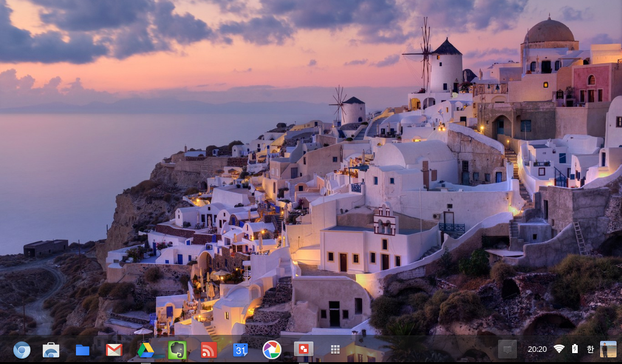Show the notification center speech bubble
This screenshot has height=364, width=622.
[507, 349]
